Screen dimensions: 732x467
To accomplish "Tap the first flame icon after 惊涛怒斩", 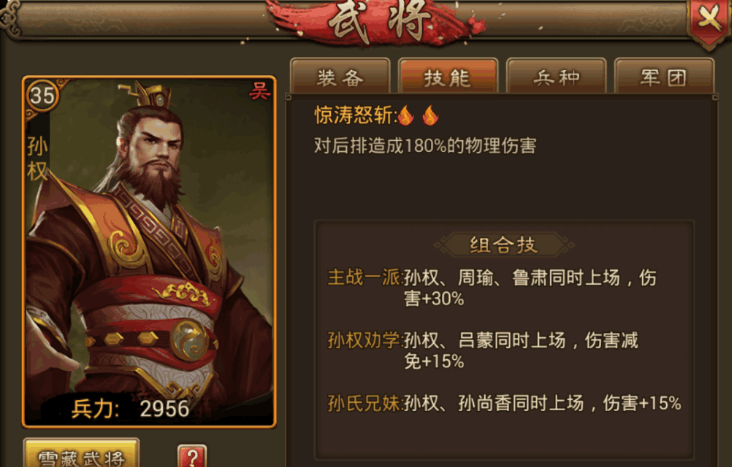I will coord(406,115).
